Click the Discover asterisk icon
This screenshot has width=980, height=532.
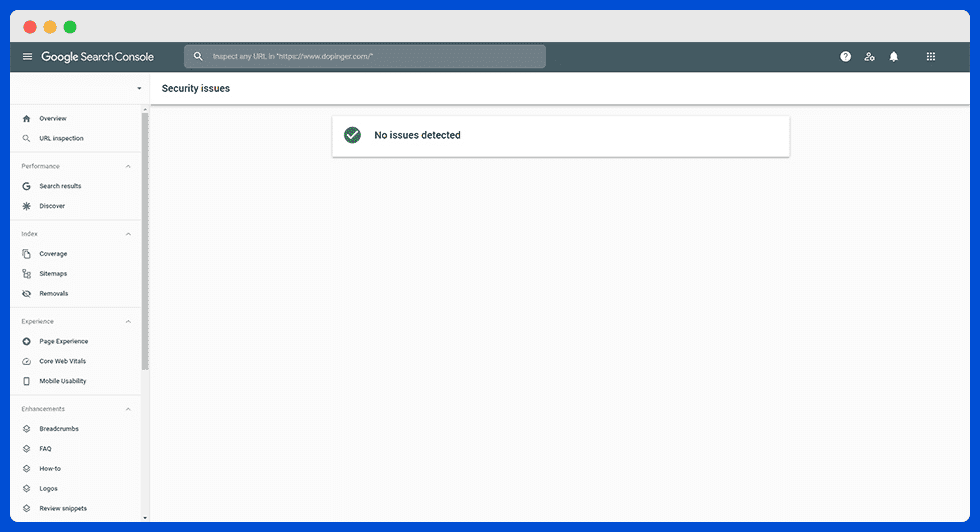tap(26, 206)
